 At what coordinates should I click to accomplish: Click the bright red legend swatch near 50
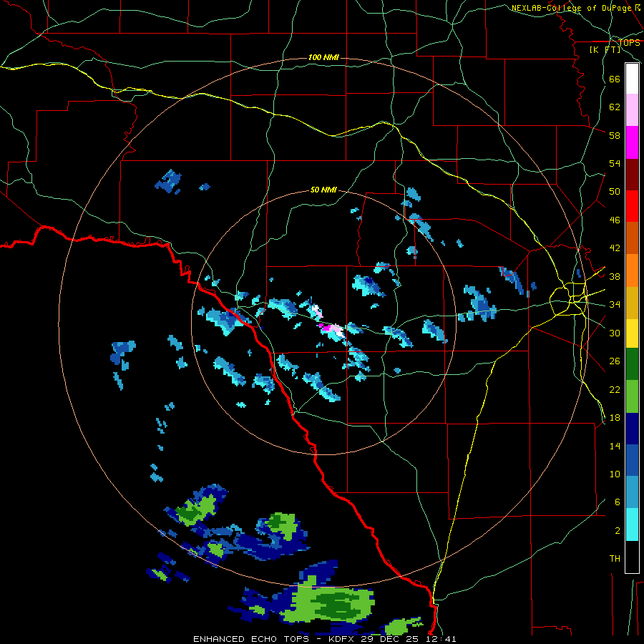[x=632, y=206]
